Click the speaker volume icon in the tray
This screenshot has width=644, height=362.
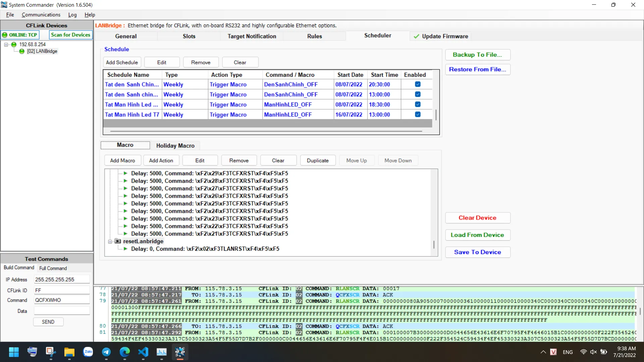coord(593,352)
